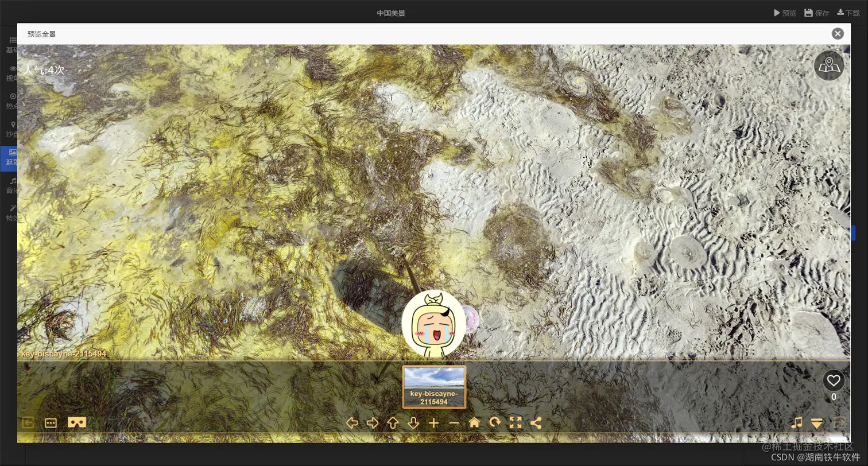Enter VR glasses mode
The image size is (868, 466).
77,422
